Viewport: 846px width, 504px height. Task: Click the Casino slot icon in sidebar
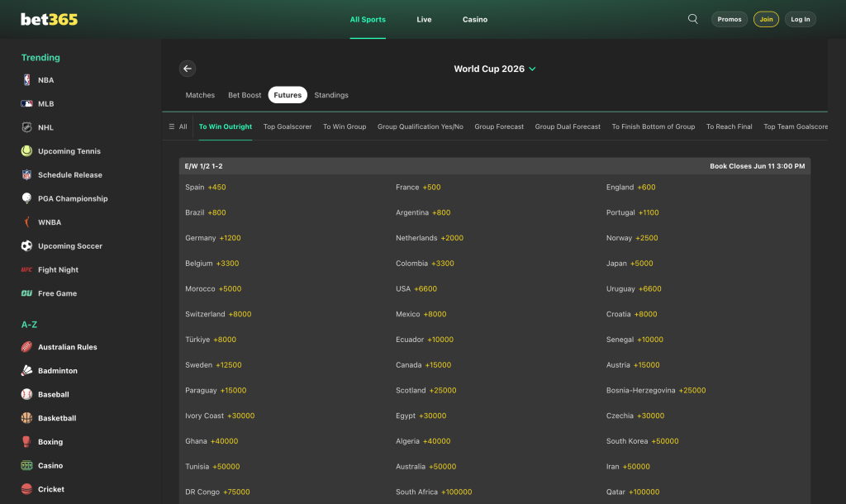(x=26, y=466)
